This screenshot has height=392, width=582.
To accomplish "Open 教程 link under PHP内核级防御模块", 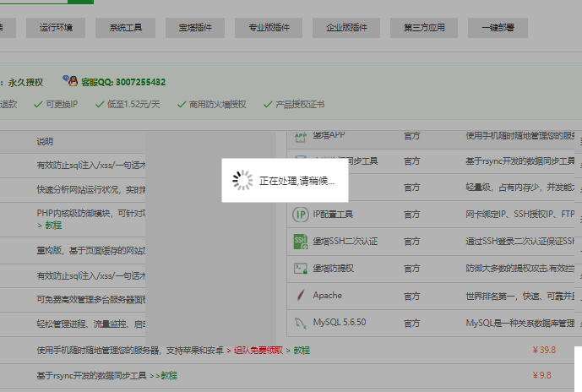I will (53, 226).
